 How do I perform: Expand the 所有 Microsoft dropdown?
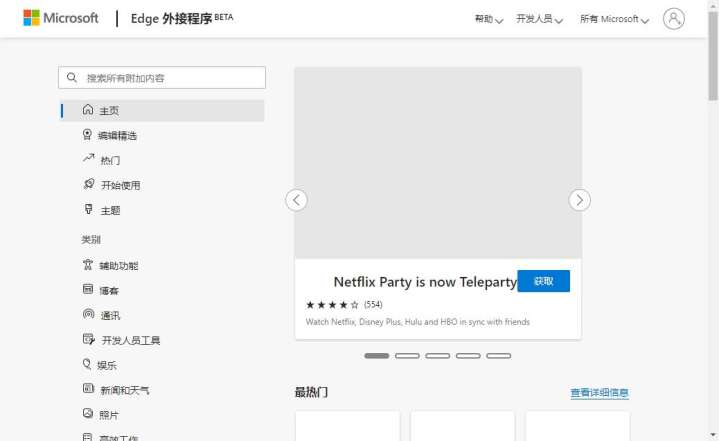click(x=614, y=19)
